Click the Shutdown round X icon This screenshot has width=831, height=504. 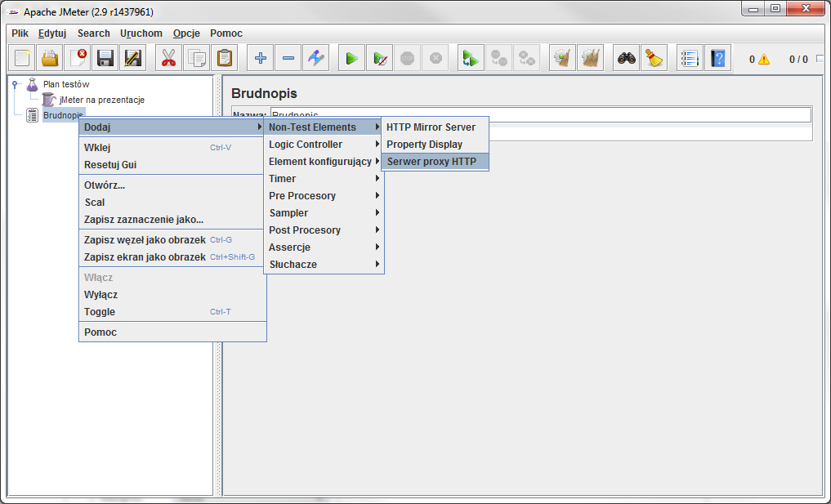tap(436, 58)
